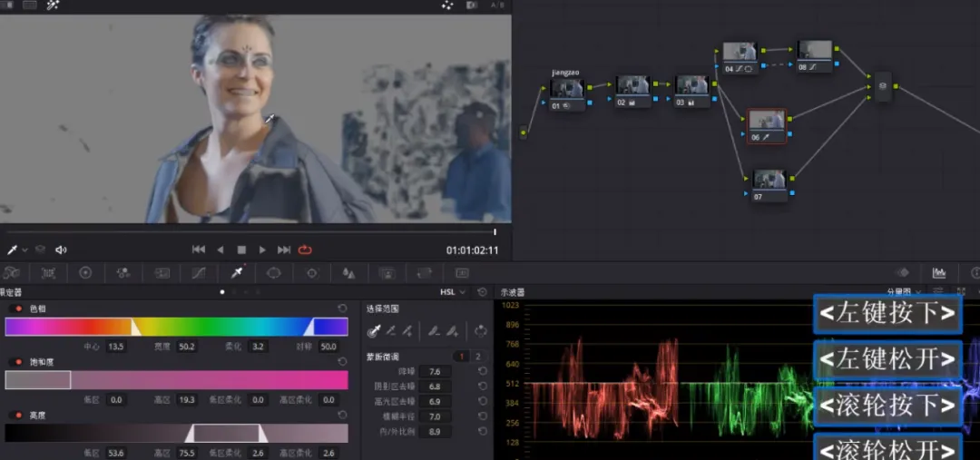Open the Tracker palette
This screenshot has width=980, height=460.
(312, 273)
